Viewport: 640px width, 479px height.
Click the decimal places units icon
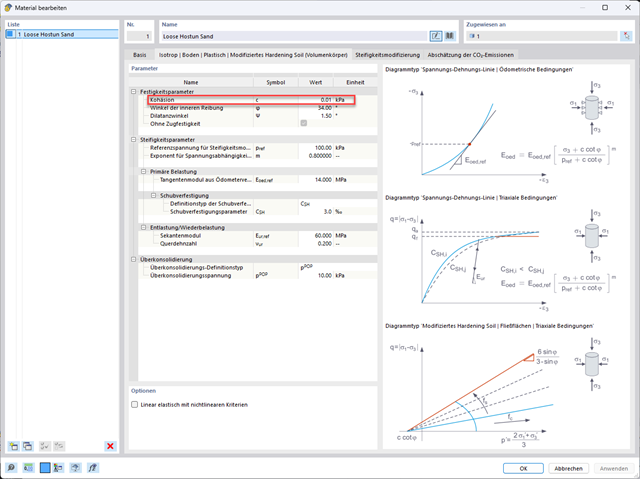click(x=28, y=468)
